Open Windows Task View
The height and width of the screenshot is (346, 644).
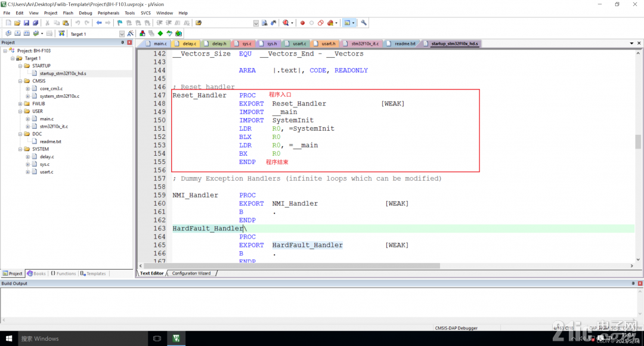point(157,339)
